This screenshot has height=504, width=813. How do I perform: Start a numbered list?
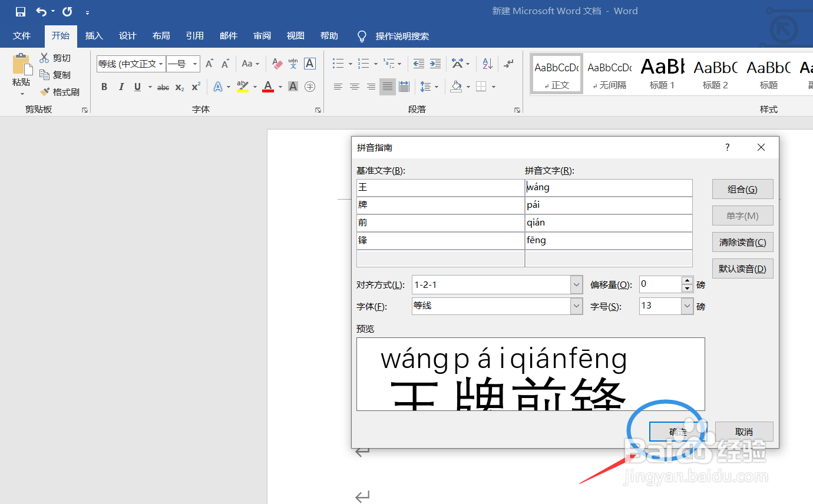point(363,64)
